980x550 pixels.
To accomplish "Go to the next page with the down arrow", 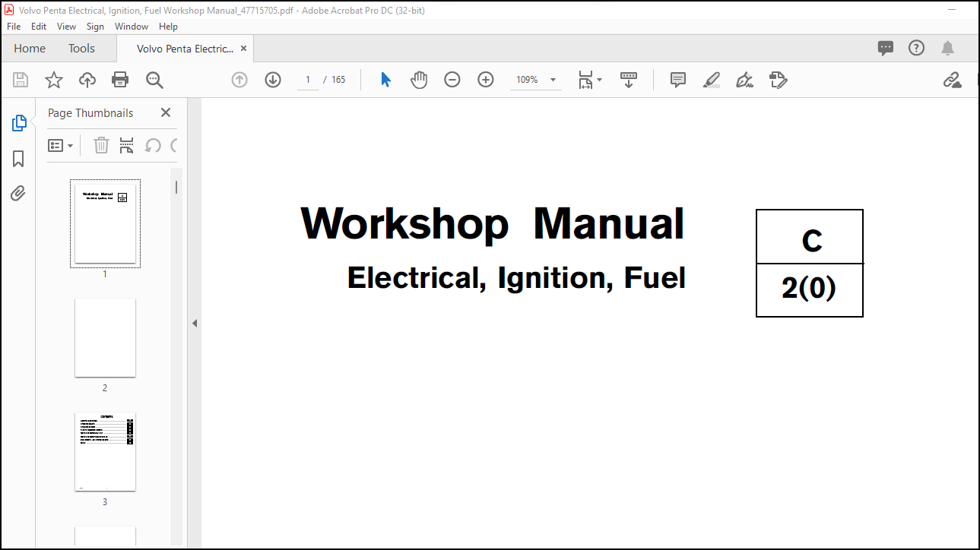I will 273,80.
